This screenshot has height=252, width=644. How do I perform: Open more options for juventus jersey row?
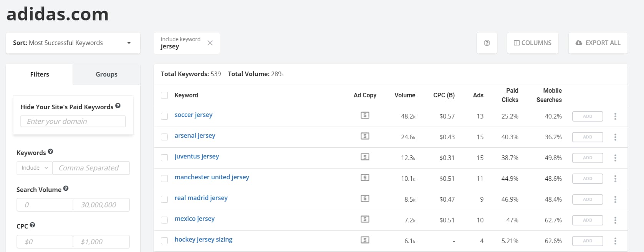click(x=615, y=158)
